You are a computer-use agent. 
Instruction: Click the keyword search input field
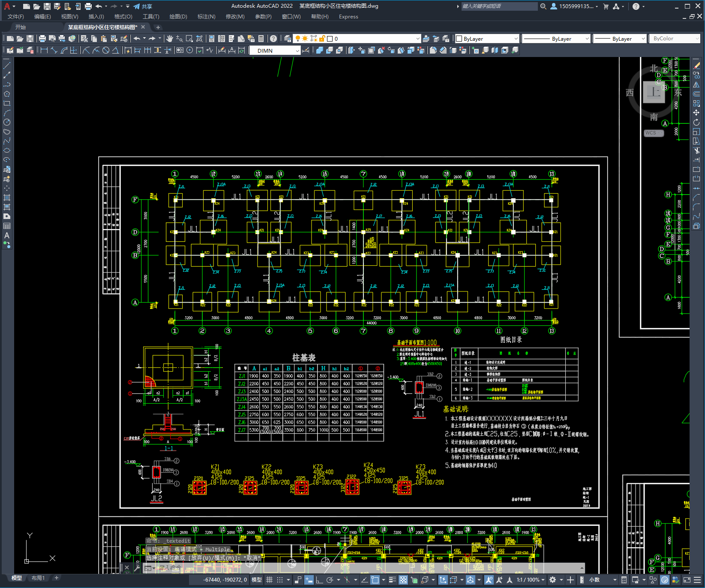click(499, 6)
